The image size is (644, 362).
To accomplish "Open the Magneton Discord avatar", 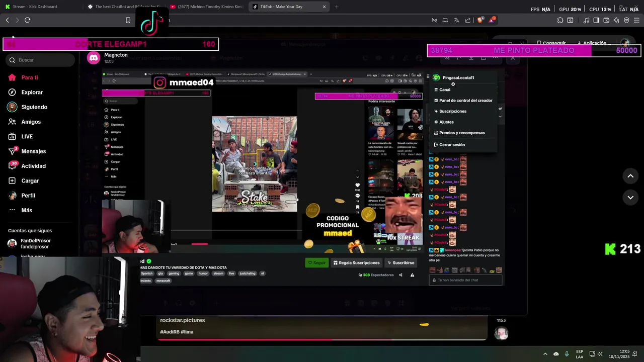I will pyautogui.click(x=94, y=58).
